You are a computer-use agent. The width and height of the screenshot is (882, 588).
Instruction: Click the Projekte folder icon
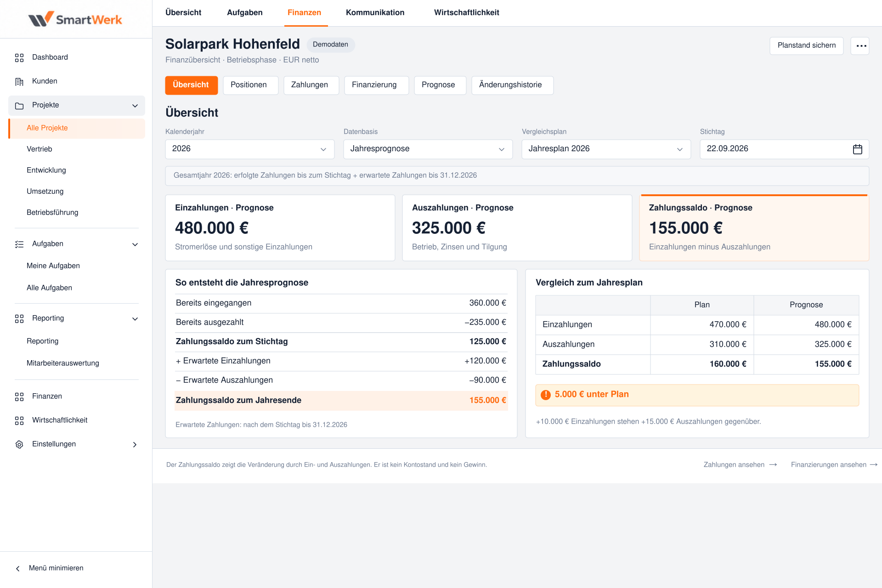(x=19, y=106)
